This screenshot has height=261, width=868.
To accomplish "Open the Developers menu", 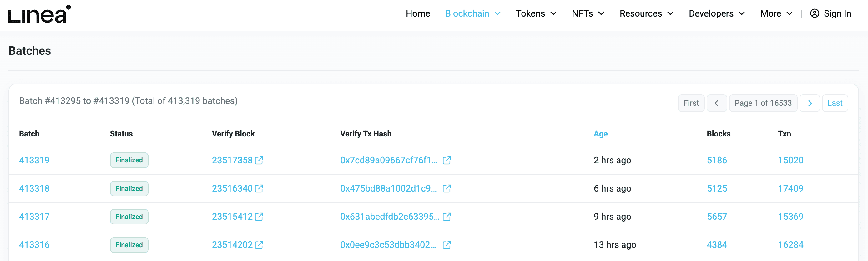I will [x=716, y=13].
